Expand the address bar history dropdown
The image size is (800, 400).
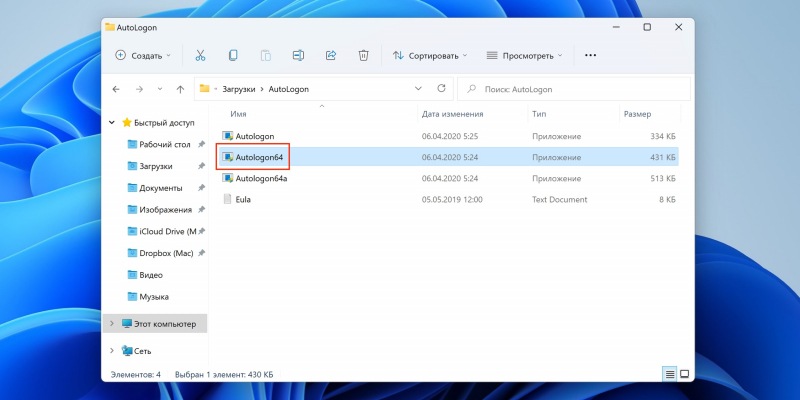(x=418, y=88)
